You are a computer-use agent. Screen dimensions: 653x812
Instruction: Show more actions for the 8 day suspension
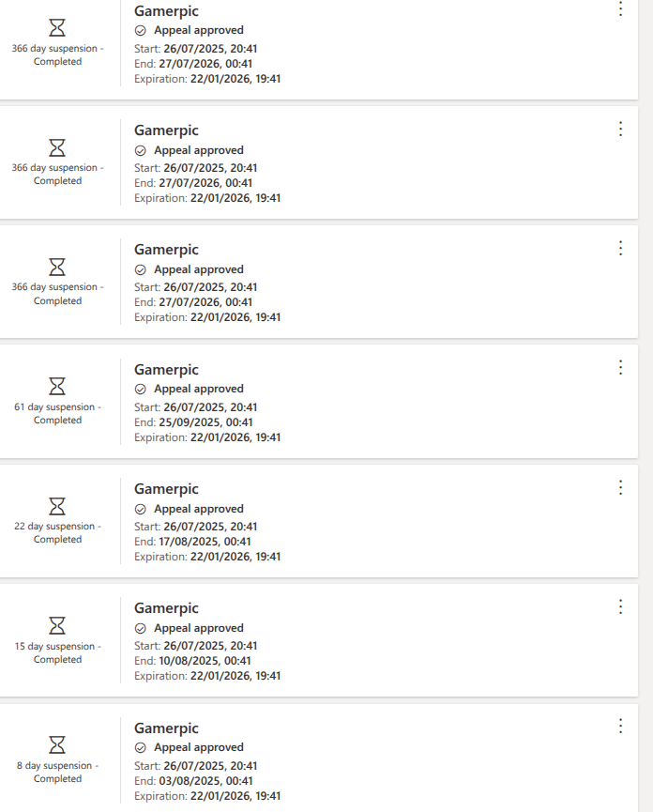click(620, 726)
